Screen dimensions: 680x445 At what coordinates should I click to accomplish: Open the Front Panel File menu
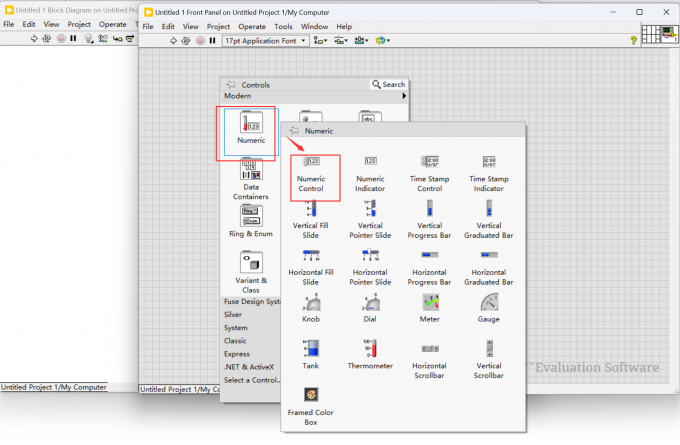[148, 26]
